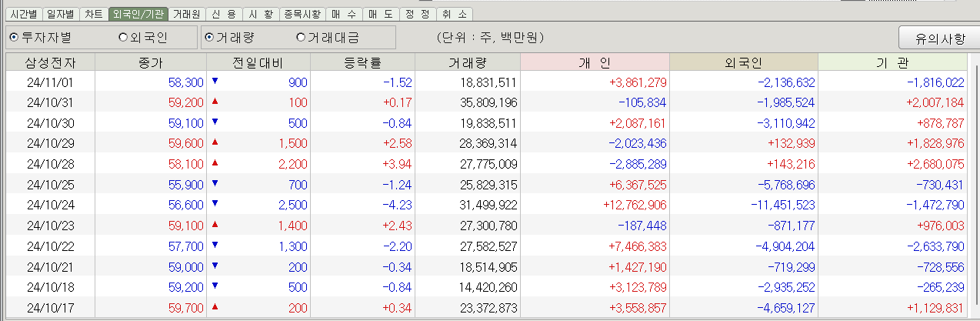Click the 종가 column header
The image size is (980, 321).
(151, 62)
